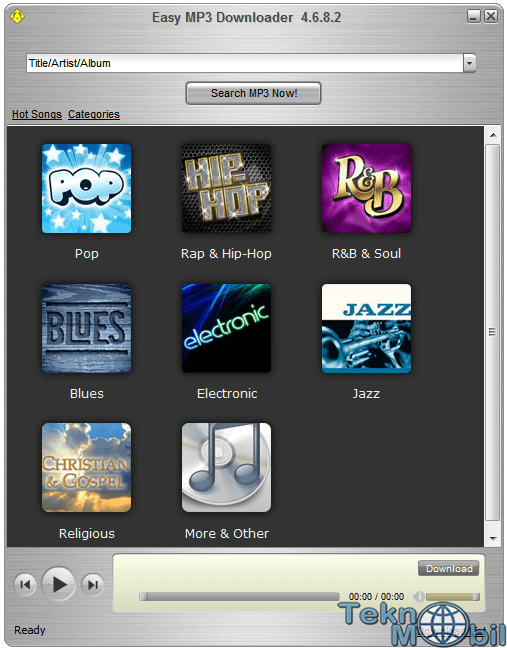Click the Ready status text
Image resolution: width=507 pixels, height=648 pixels.
30,630
